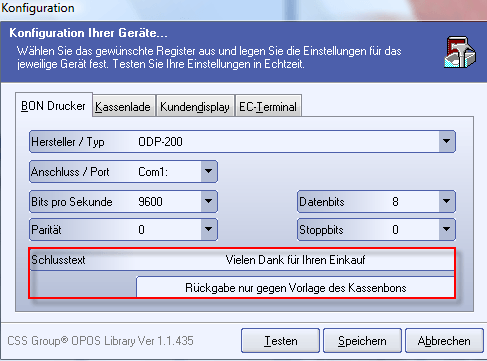The height and width of the screenshot is (361, 487).
Task: Click the Abbrechen button
Action: click(x=444, y=341)
